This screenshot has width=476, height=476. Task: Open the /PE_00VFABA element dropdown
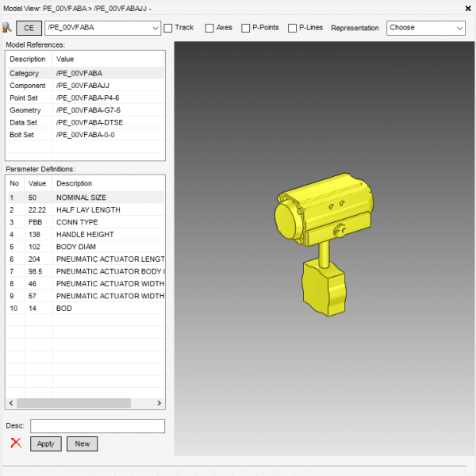155,28
